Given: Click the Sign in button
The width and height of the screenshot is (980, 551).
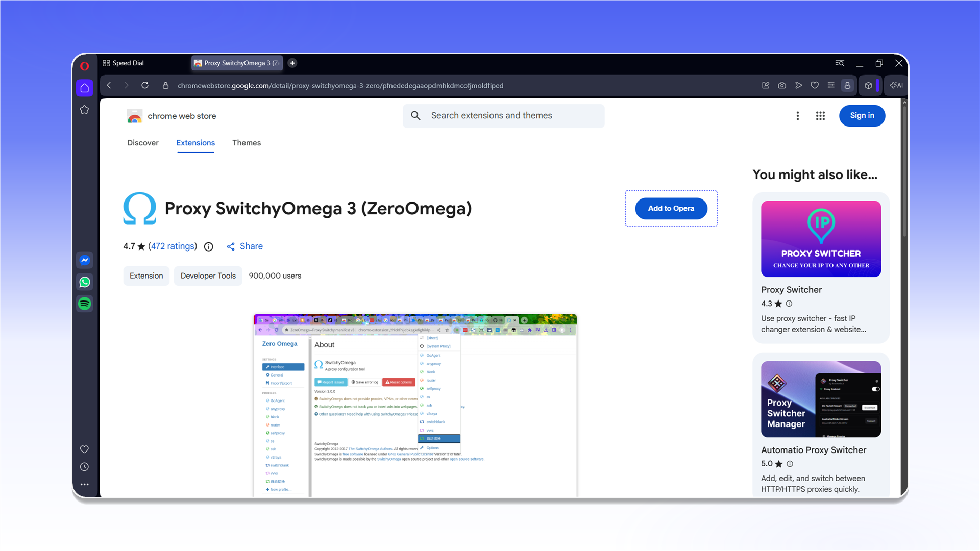Looking at the screenshot, I should tap(862, 116).
